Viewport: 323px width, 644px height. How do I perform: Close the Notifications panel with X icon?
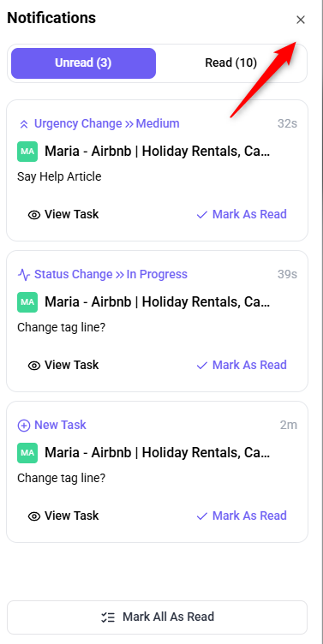click(x=301, y=20)
